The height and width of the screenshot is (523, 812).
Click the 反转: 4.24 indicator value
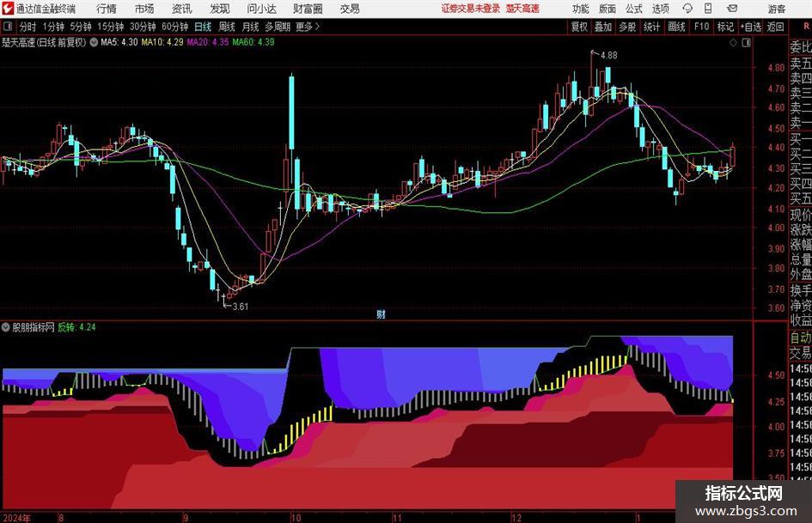76,327
